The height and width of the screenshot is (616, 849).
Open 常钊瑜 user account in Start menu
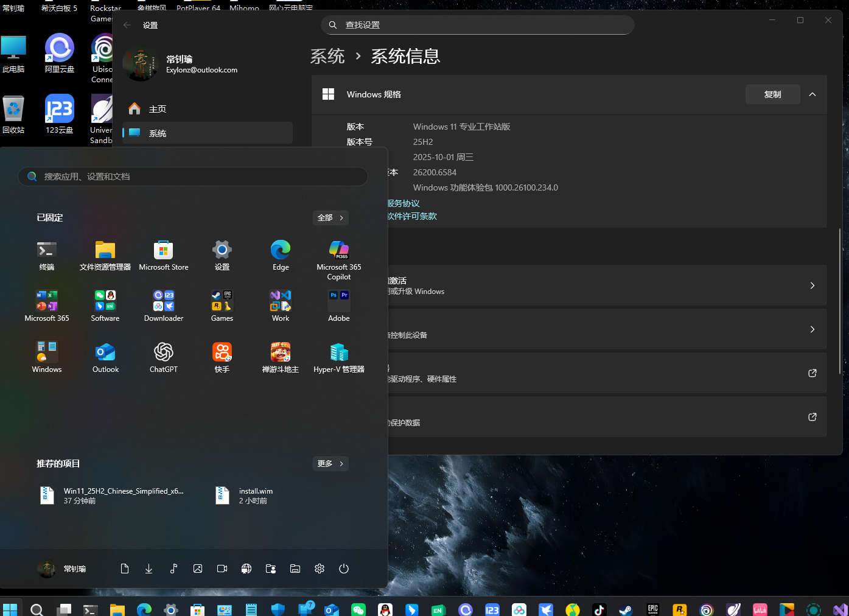click(61, 569)
